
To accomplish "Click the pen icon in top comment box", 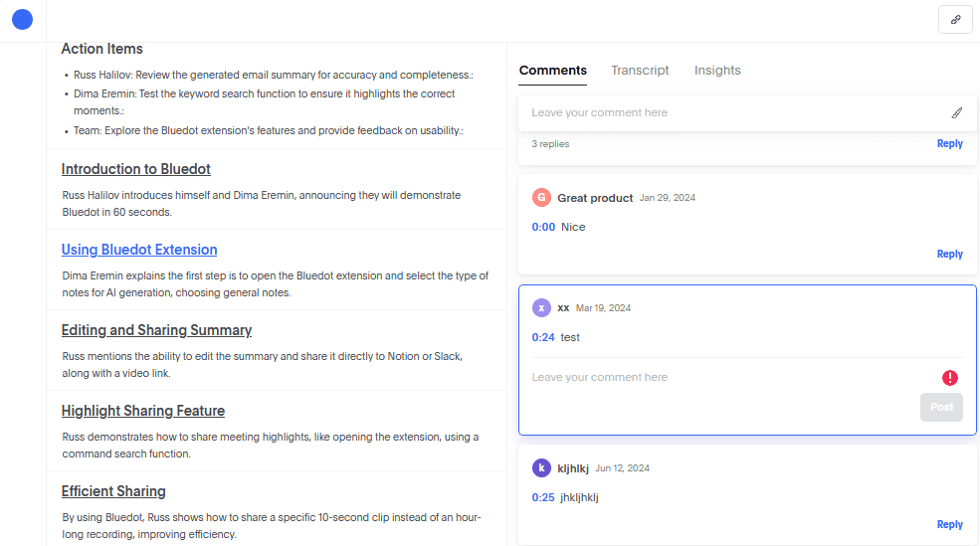I will (957, 113).
